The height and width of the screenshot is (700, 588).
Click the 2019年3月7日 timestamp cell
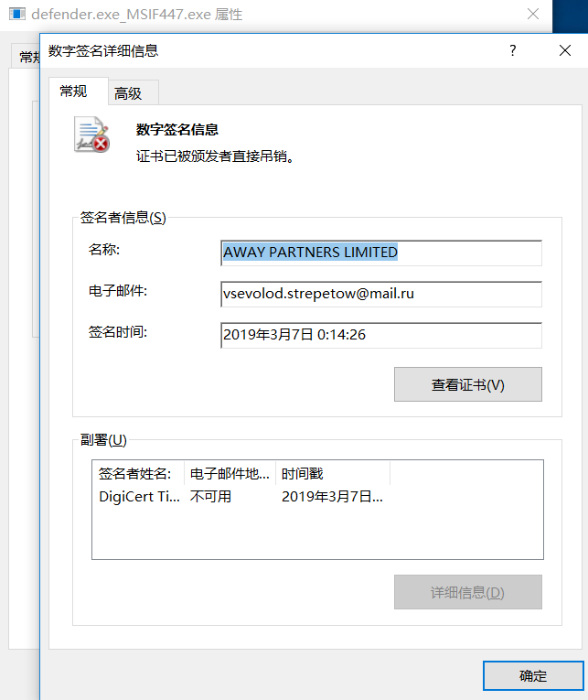pyautogui.click(x=332, y=497)
